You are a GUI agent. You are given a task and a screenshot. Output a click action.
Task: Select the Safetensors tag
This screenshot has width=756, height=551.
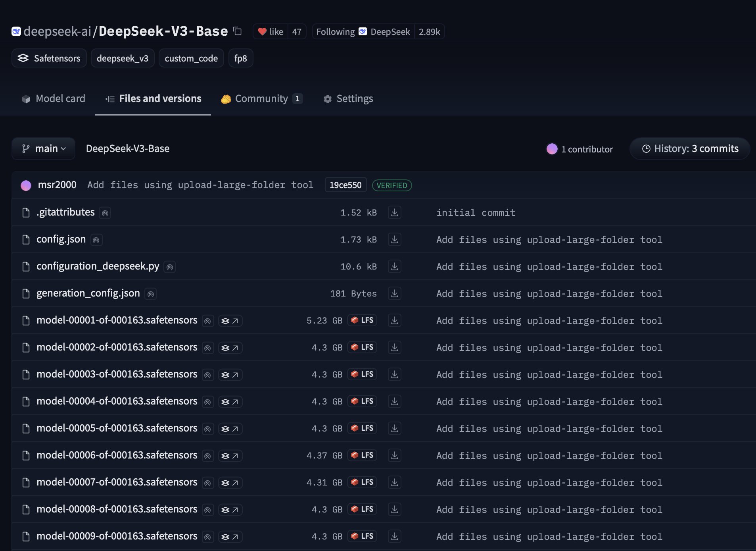(49, 58)
